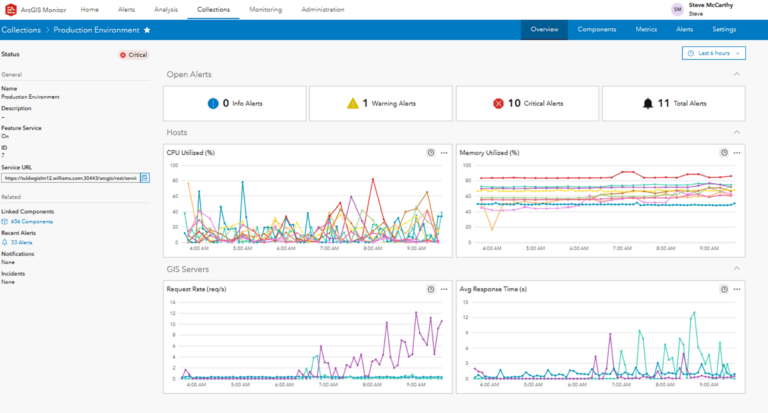Switch to the Overview tab
Image resolution: width=768 pixels, height=413 pixels.
(544, 29)
